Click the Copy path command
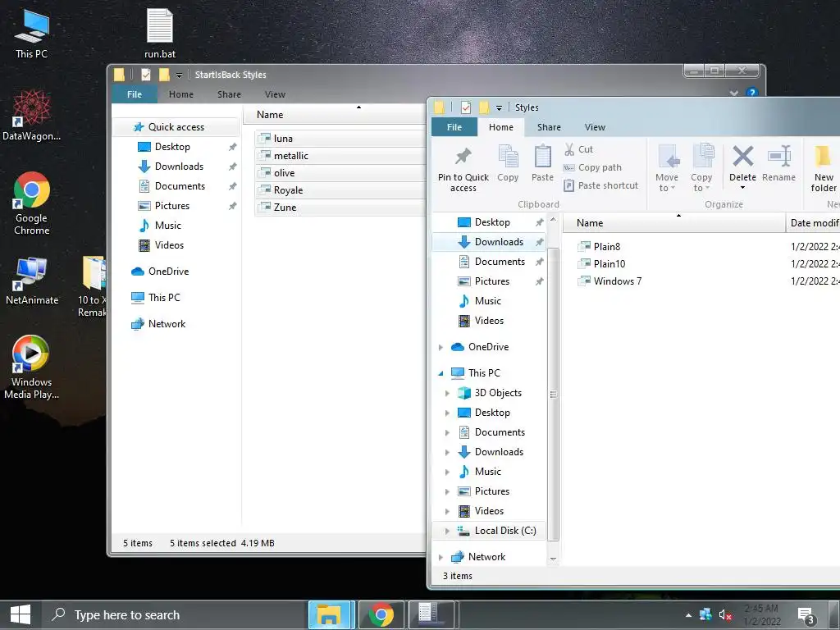The image size is (840, 630). pos(592,167)
